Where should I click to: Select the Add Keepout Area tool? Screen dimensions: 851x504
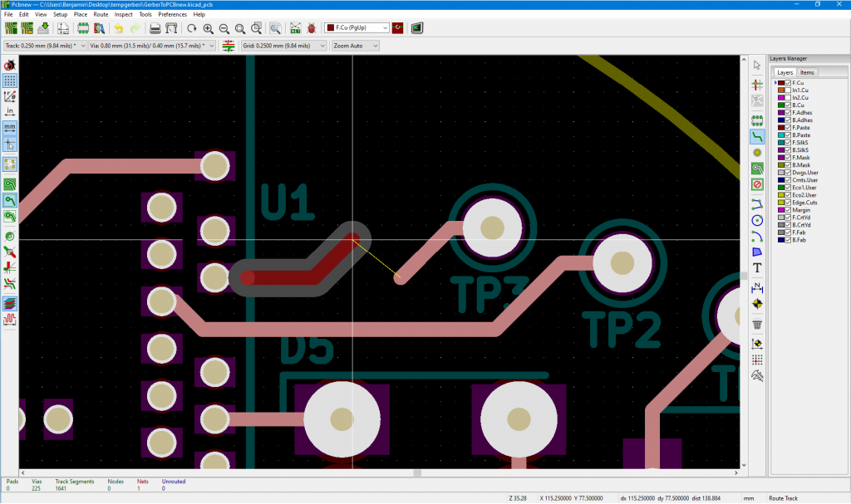(x=757, y=183)
